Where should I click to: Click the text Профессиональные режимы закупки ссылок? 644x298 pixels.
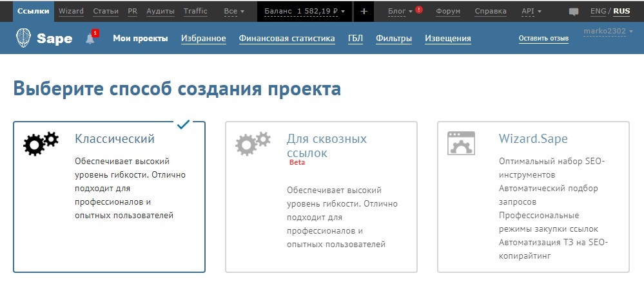[x=549, y=222]
